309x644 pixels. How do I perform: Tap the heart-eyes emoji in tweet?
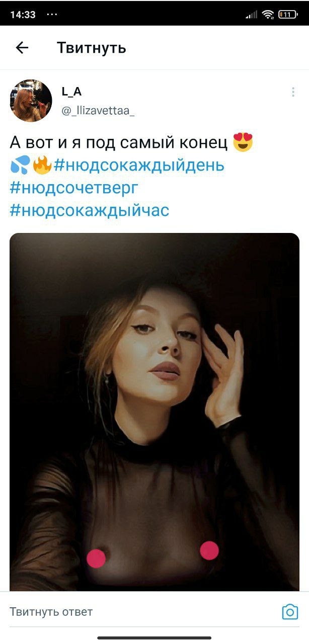pyautogui.click(x=243, y=142)
